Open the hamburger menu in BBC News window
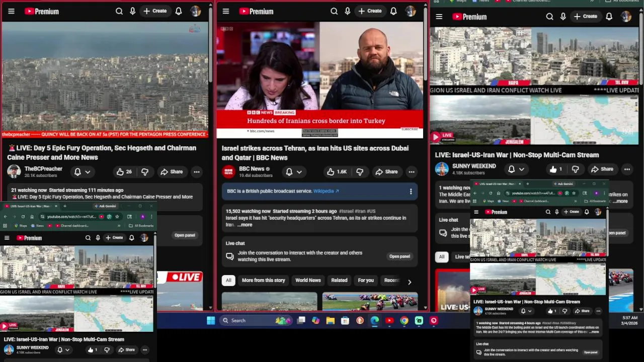The image size is (644, 362). point(226,11)
